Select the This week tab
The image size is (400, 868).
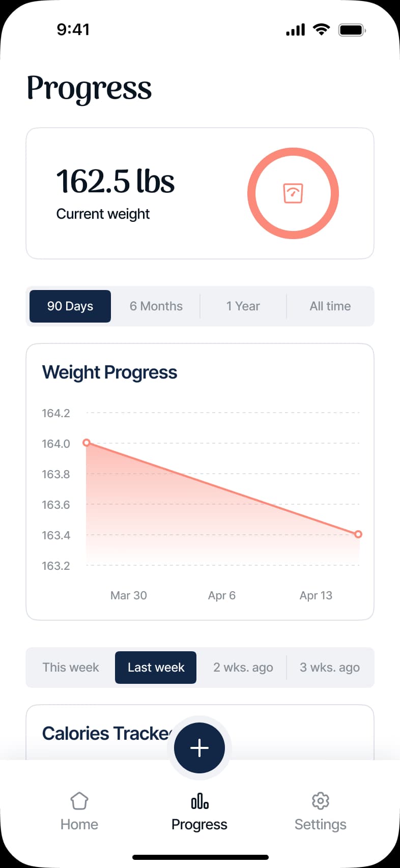click(71, 668)
